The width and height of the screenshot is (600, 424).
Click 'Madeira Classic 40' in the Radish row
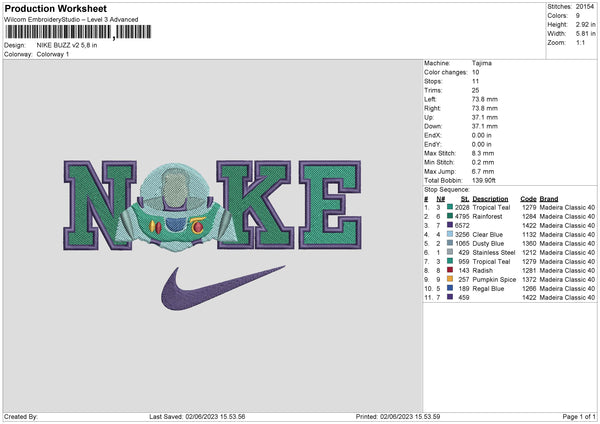coord(567,270)
